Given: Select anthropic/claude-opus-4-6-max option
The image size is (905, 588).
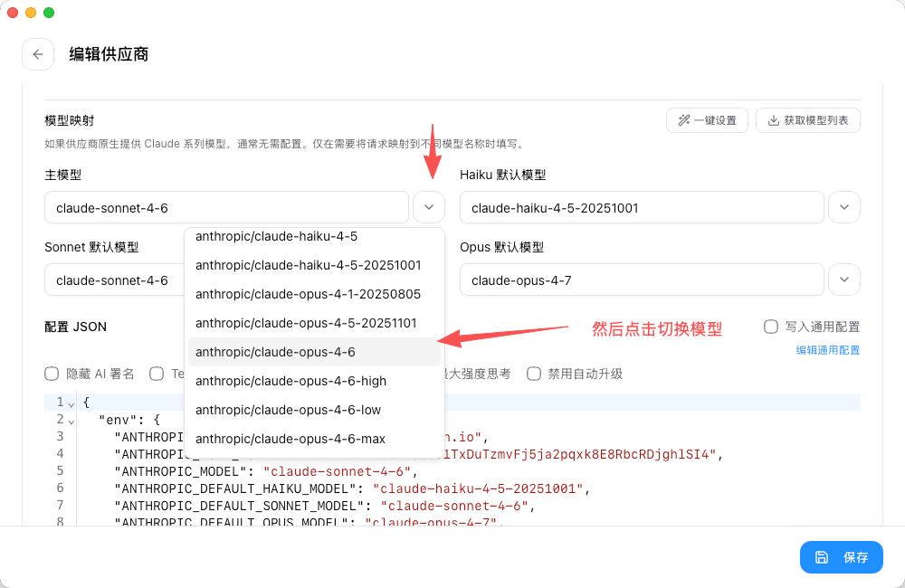Looking at the screenshot, I should point(315,439).
